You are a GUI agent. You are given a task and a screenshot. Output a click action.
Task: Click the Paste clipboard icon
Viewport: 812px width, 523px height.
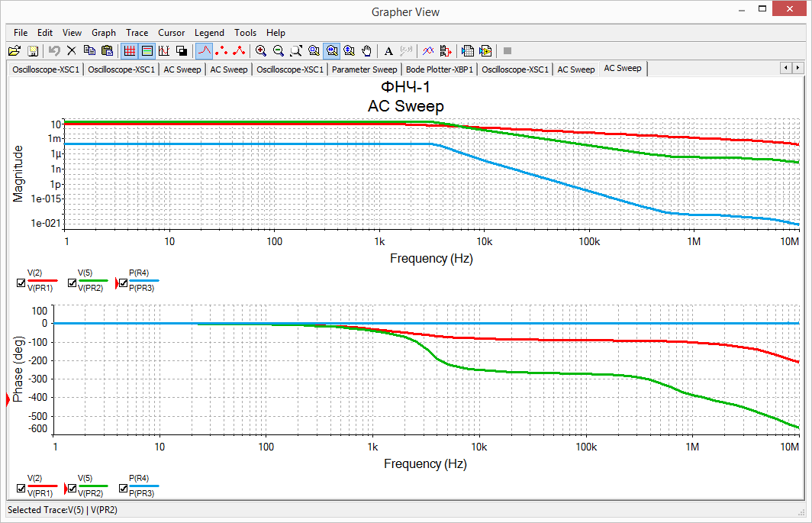[x=107, y=51]
